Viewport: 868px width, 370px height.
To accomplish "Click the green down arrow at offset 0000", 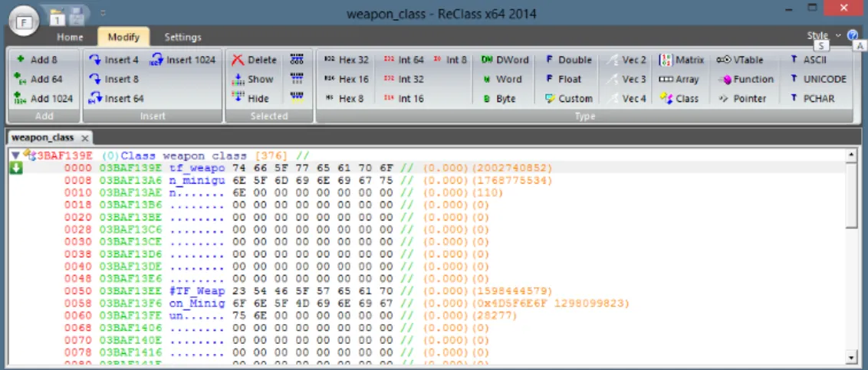I will pos(16,168).
